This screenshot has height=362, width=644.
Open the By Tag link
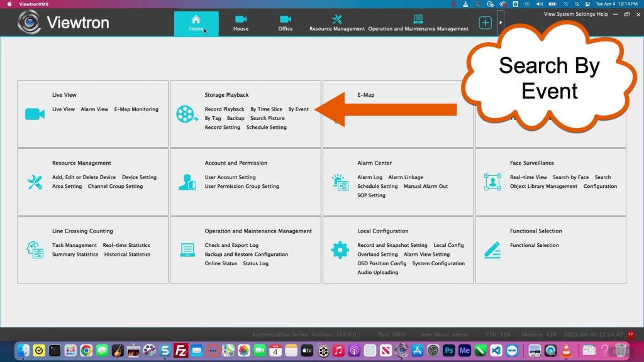click(x=213, y=118)
